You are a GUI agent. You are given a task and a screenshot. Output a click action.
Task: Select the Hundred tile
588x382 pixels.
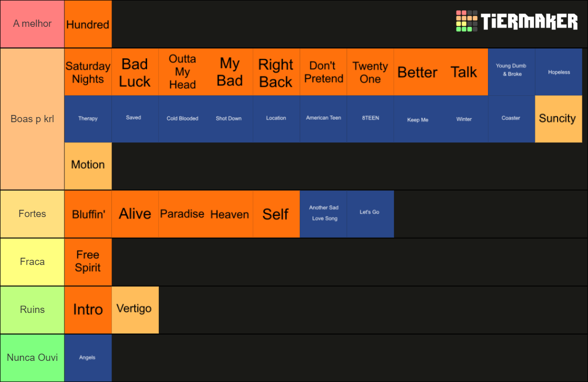[88, 24]
